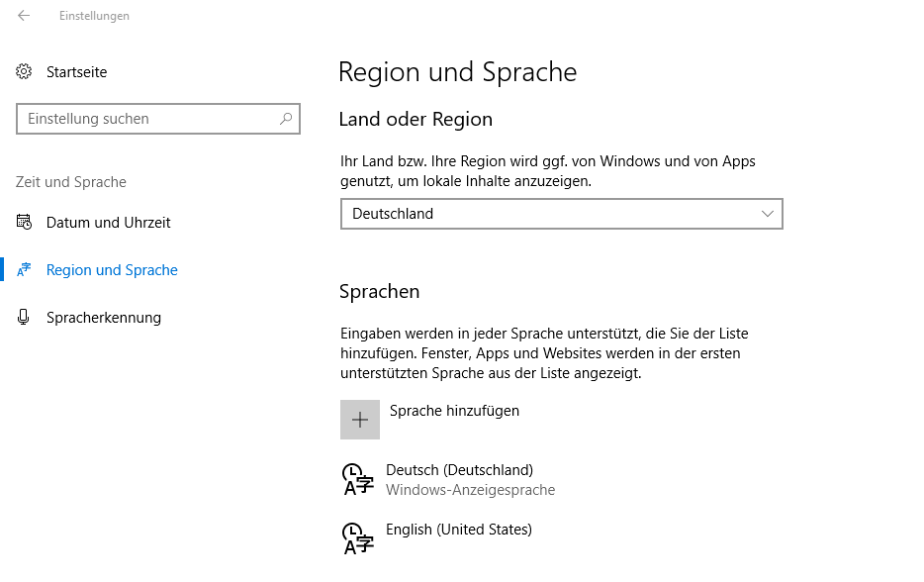Expand region list via chevron arrow

tap(768, 214)
